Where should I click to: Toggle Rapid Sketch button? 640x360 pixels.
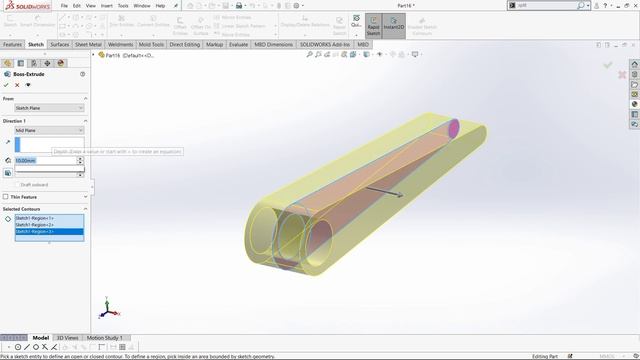click(373, 26)
